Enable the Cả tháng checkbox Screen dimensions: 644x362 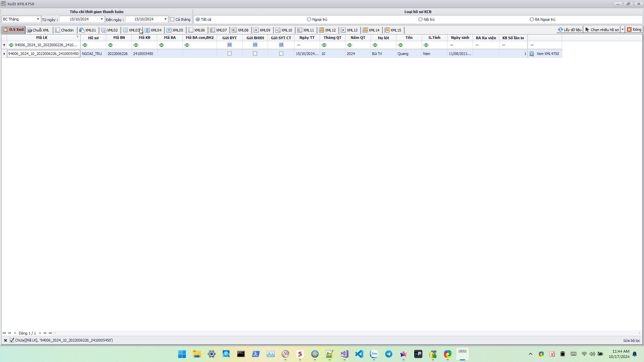coord(172,19)
